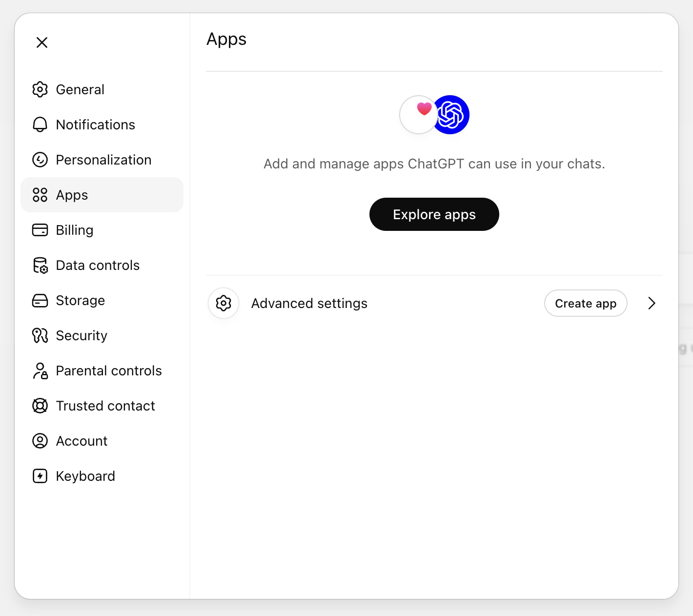
Task: Click the Billing card icon
Action: point(40,230)
